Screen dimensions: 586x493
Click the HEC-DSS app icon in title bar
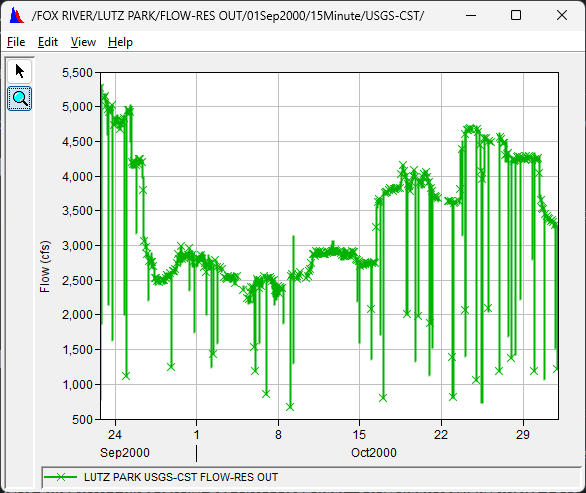coord(16,16)
